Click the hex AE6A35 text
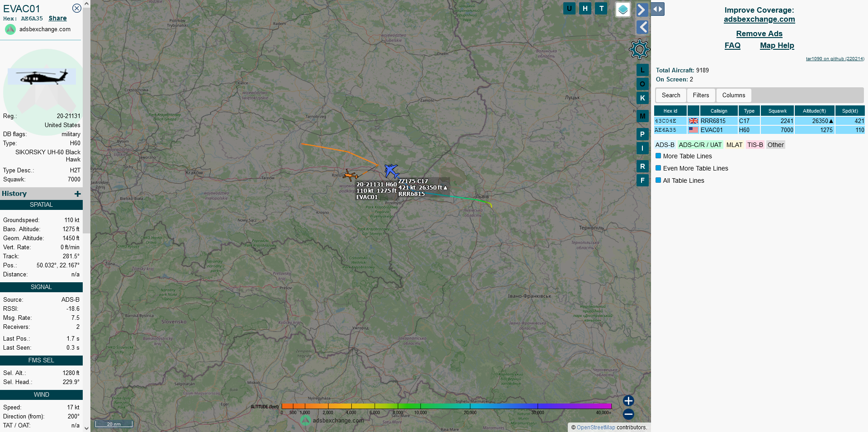Screen dimensions: 868x432 tap(32, 19)
